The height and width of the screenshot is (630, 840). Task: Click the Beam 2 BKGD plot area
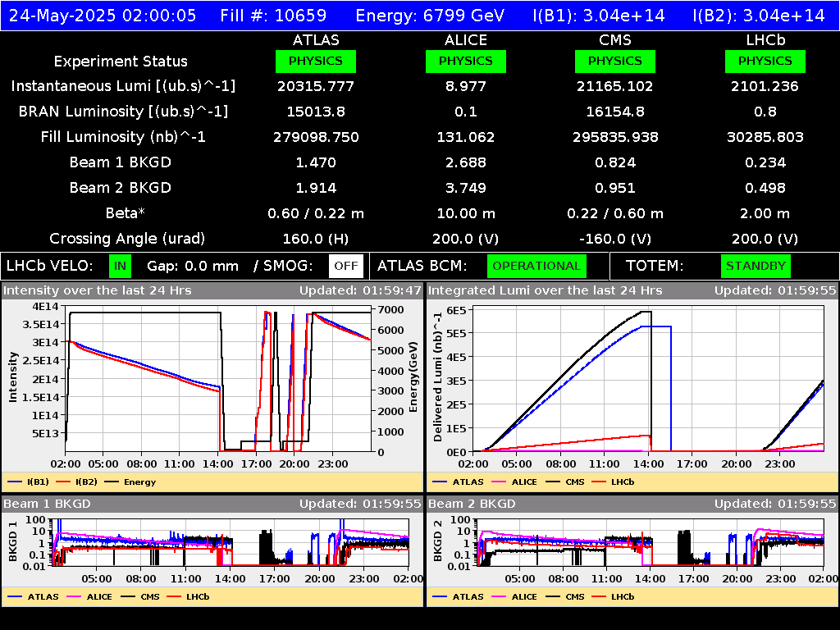[650, 542]
